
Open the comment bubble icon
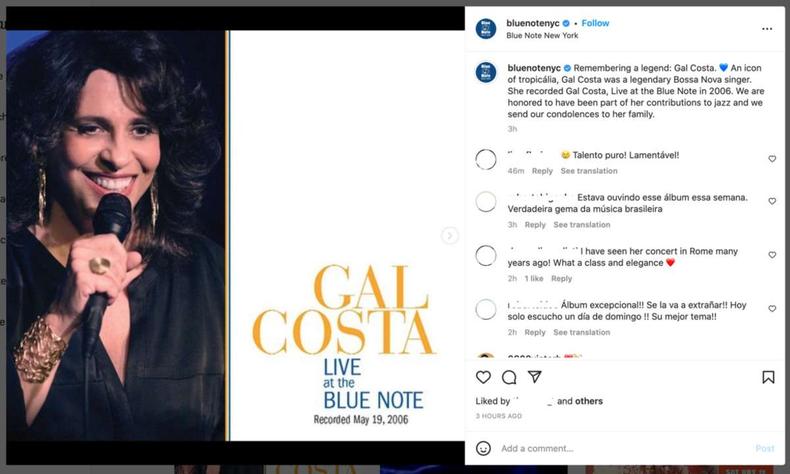tap(509, 377)
